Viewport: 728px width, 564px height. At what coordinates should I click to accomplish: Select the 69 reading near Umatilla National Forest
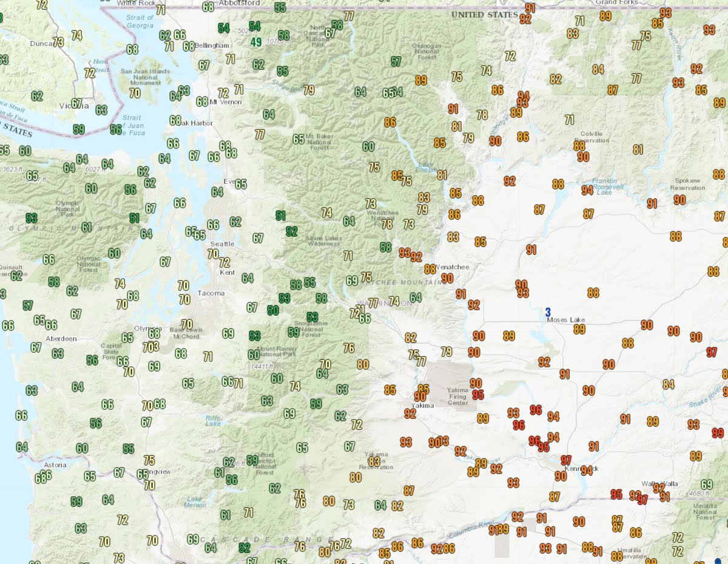(x=707, y=484)
